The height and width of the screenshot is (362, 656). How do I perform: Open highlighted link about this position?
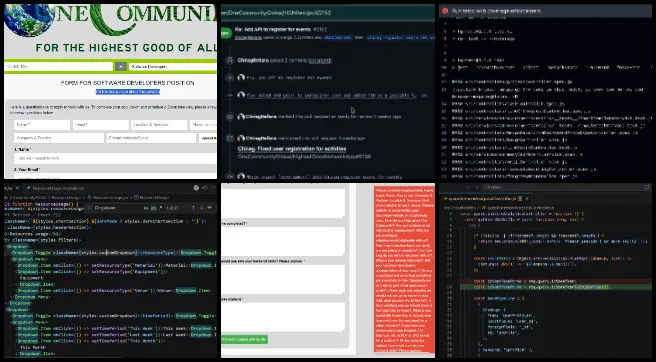point(128,92)
